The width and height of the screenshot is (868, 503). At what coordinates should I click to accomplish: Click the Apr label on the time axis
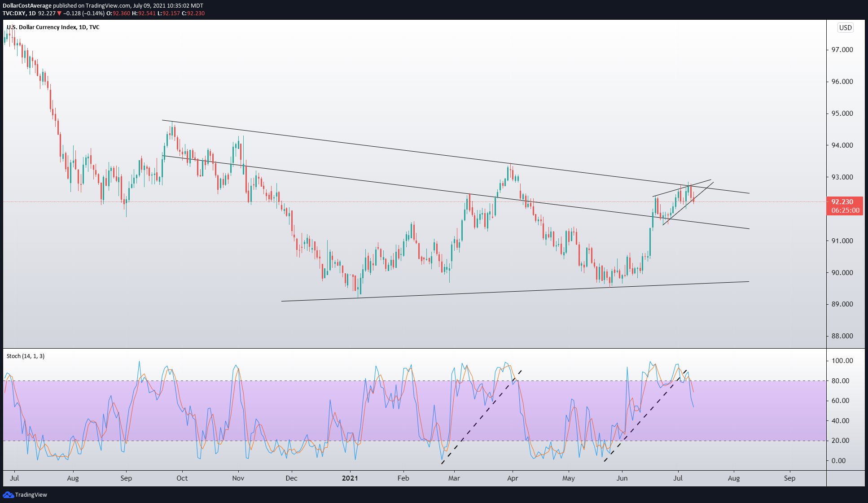coord(513,478)
